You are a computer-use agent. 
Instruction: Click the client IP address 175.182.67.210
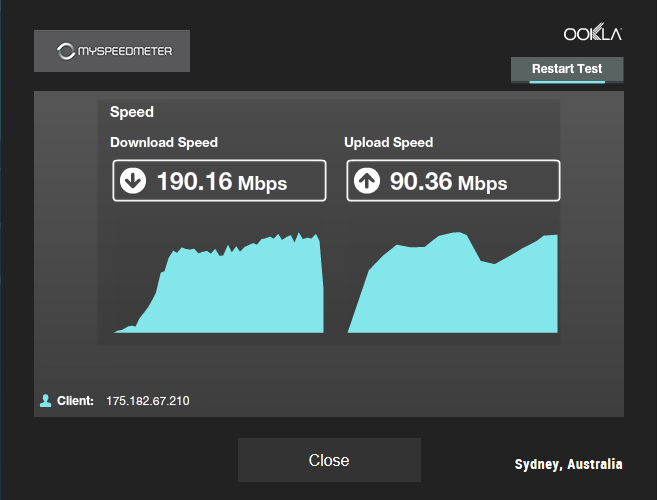coord(148,401)
